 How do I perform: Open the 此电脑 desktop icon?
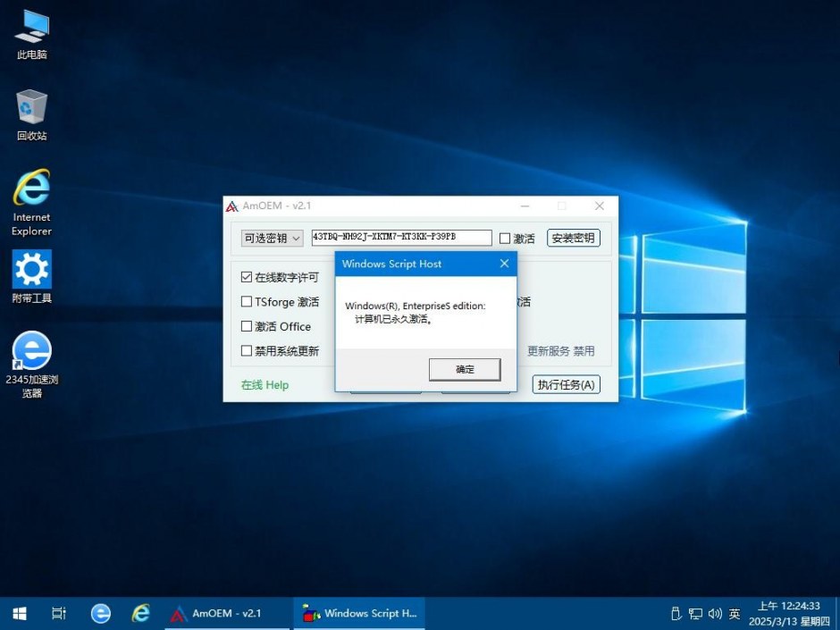[x=31, y=33]
